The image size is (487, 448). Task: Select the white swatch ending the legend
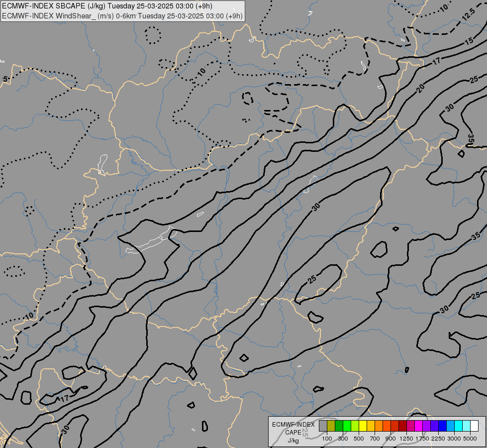475,426
